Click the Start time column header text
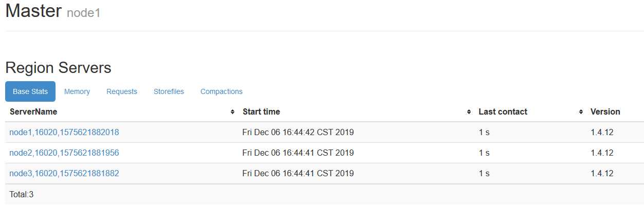 261,111
